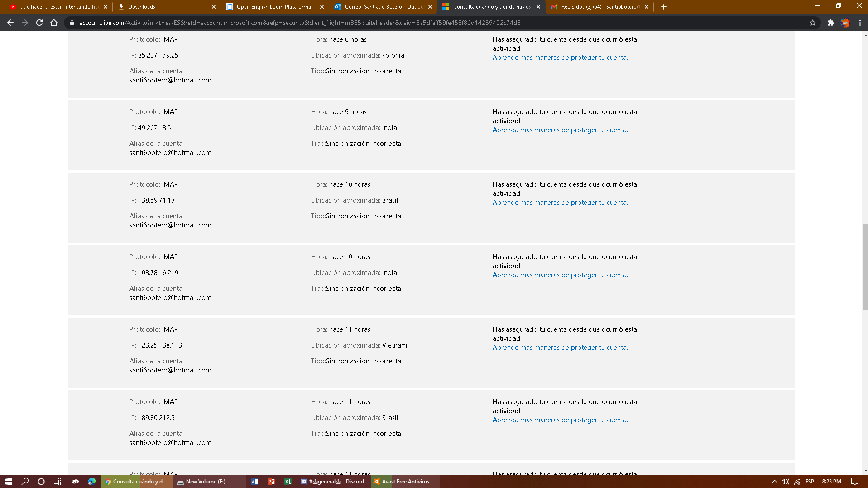Open the volume control in system tray
The image size is (868, 488).
pos(786,482)
